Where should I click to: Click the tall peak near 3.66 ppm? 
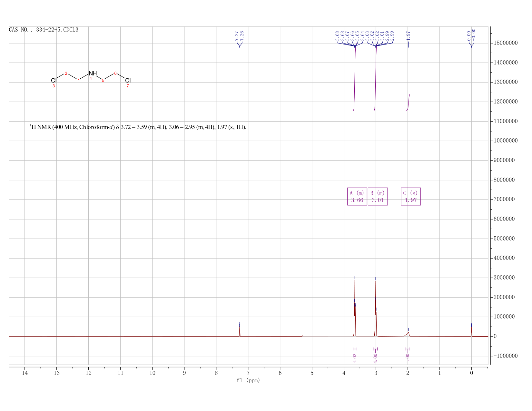coord(355,306)
